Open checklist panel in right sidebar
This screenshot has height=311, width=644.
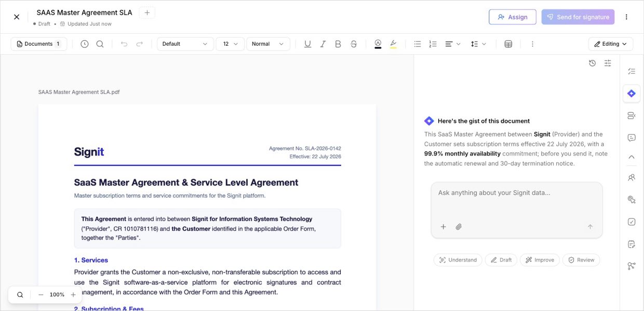(632, 71)
